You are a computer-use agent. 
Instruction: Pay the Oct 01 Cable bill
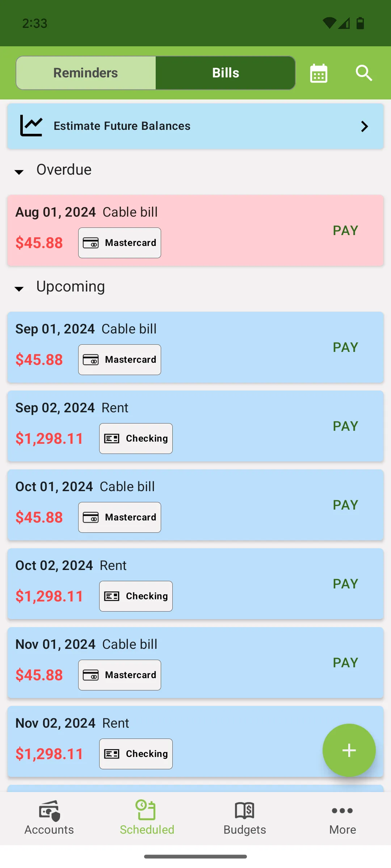[345, 505]
